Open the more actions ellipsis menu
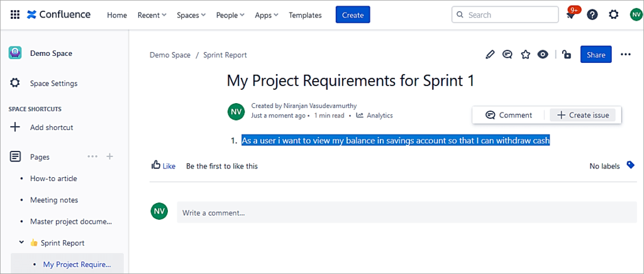The height and width of the screenshot is (274, 644). (x=626, y=55)
